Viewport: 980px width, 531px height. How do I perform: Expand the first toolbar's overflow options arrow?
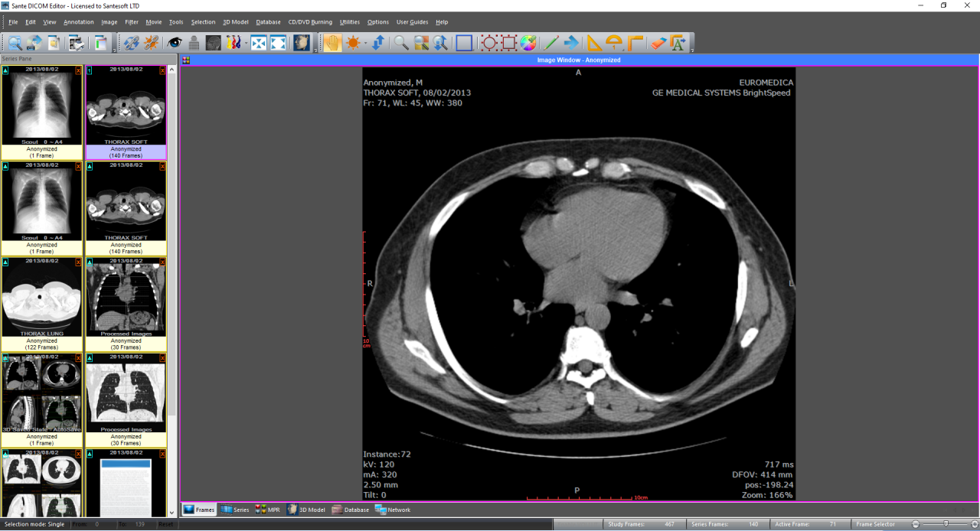(114, 50)
